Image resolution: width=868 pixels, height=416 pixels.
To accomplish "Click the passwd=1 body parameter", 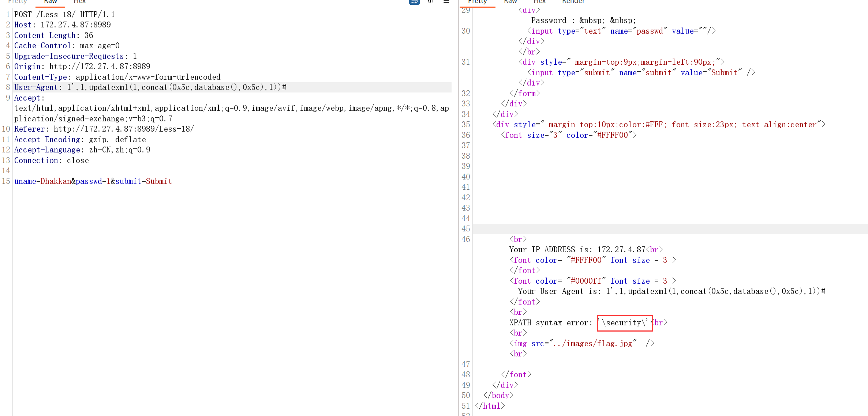I will click(93, 181).
